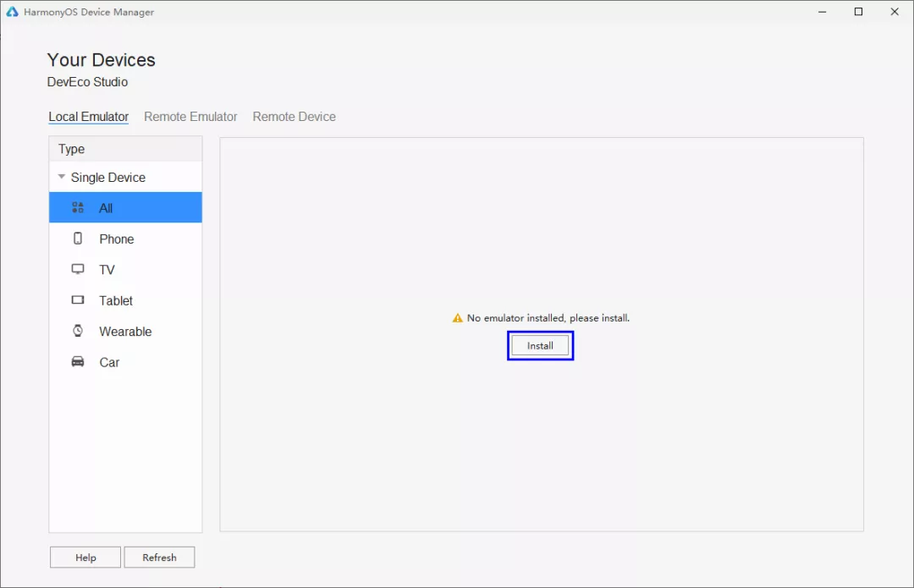Viewport: 914px width, 588px height.
Task: Switch to the Remote Emulator tab
Action: [190, 117]
